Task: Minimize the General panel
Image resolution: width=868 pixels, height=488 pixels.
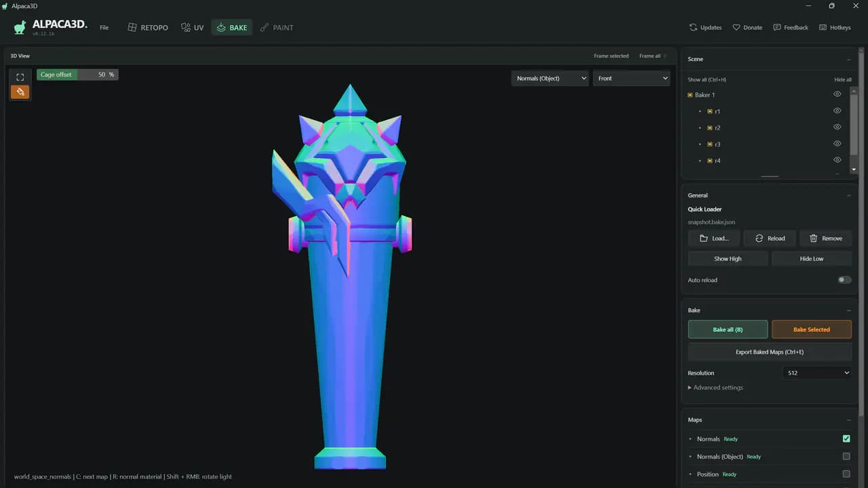Action: pos(848,195)
